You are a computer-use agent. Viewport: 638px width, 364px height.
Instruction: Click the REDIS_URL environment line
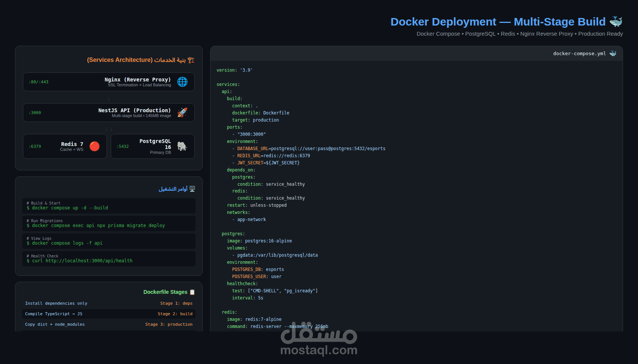tap(271, 156)
